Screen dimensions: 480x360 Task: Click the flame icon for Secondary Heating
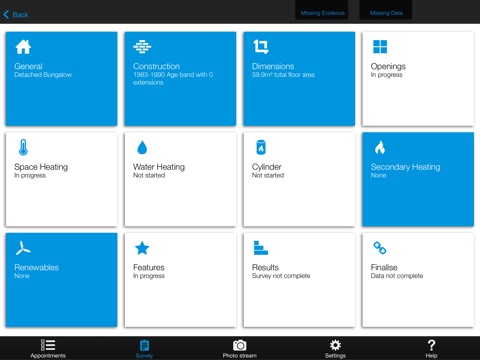tap(380, 147)
